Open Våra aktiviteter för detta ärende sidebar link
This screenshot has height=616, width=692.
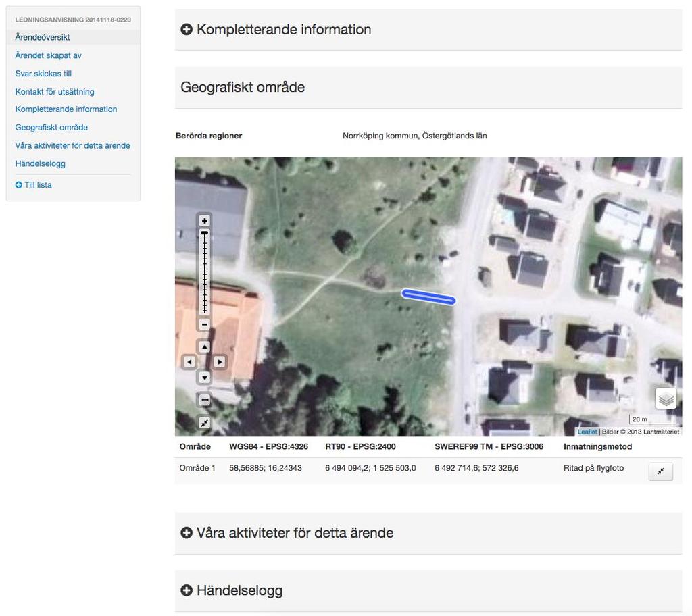(x=72, y=145)
